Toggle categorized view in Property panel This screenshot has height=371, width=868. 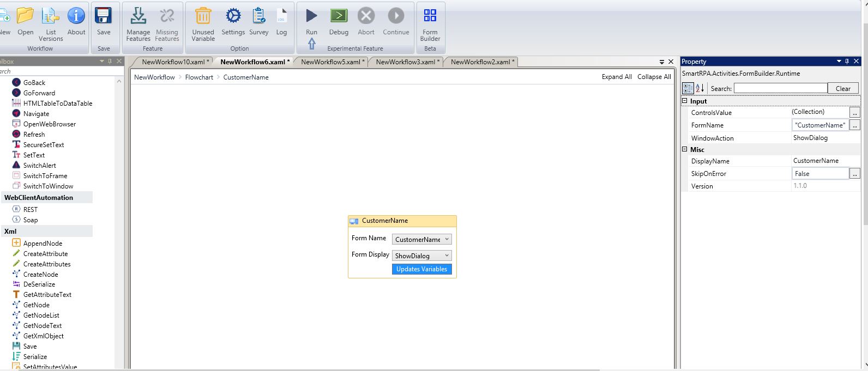[x=688, y=88]
